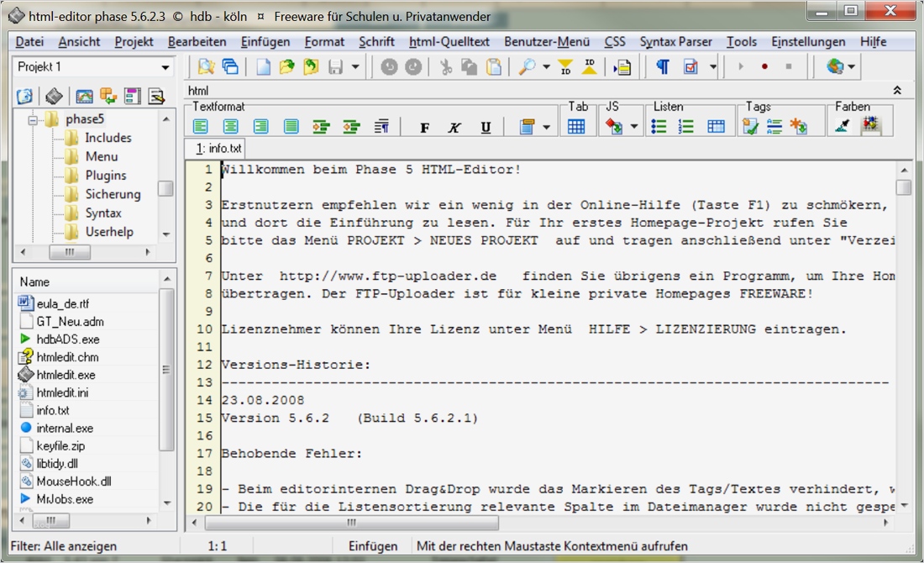
Task: Center text in Textformat group
Action: [x=230, y=126]
